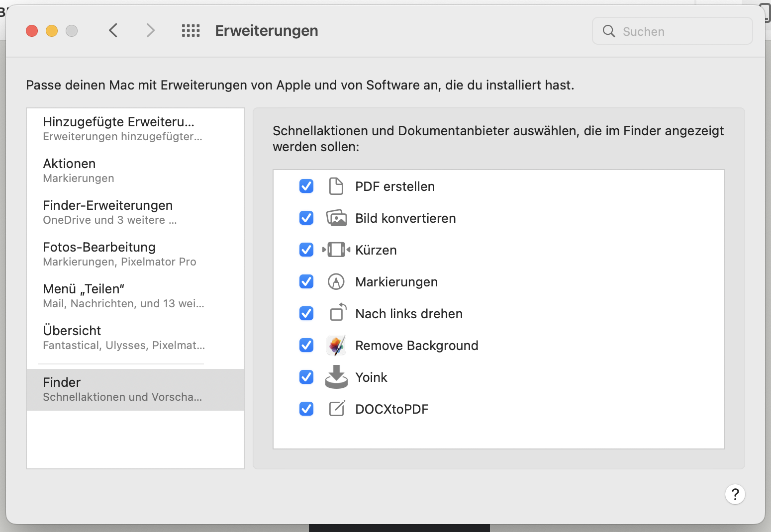
Task: Select Hinzugefügte Erweiterungen in sidebar
Action: tap(135, 129)
